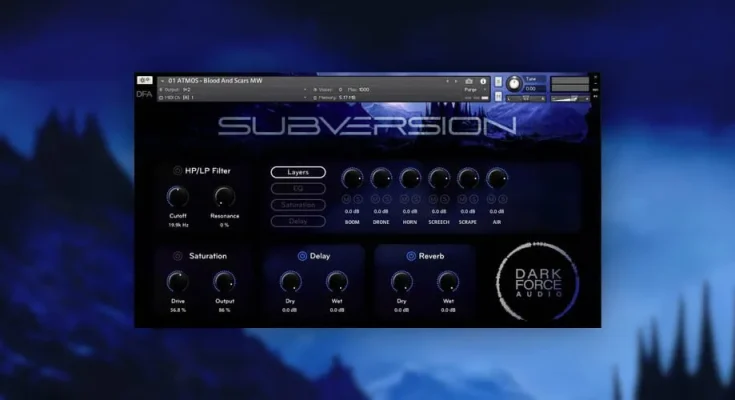Click the camera snapshot icon in header
Viewport: 735px width, 400px height.
coord(469,80)
